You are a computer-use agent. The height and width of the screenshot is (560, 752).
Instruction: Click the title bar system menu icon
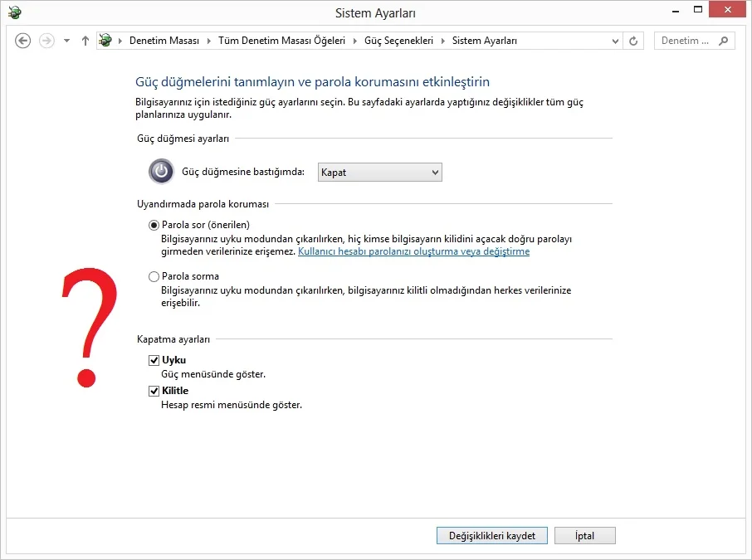15,12
